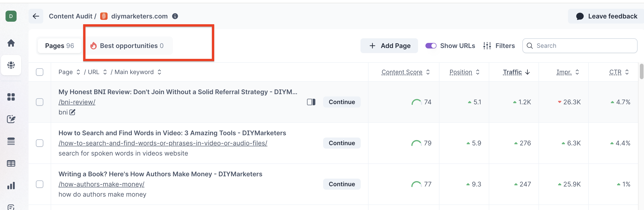Select the checkbox next to the BNI Review row
Screen dimensions: 644x210
tap(40, 102)
